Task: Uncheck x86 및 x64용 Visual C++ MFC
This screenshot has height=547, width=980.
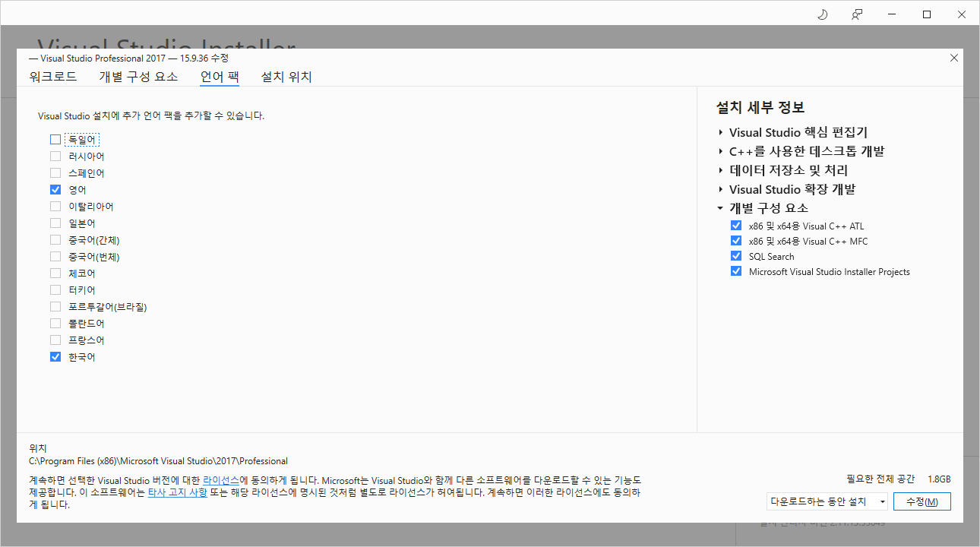Action: coord(735,241)
